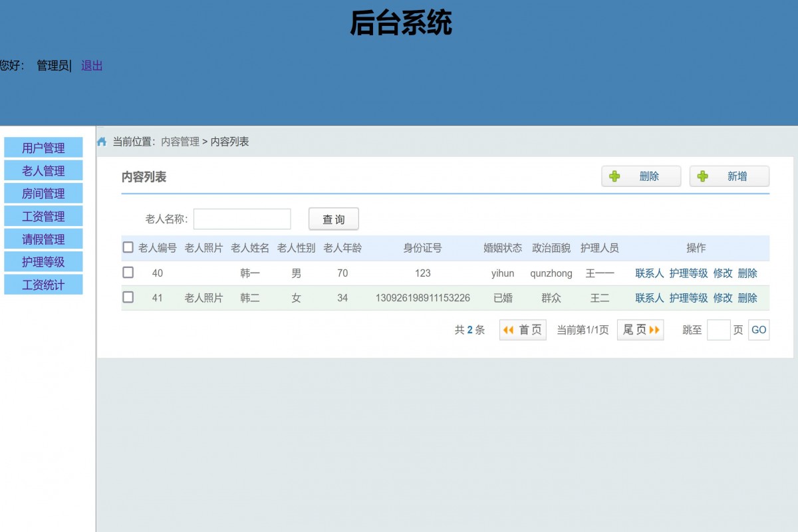
Task: Check the checkbox for elder 韩二 row
Action: click(x=128, y=297)
